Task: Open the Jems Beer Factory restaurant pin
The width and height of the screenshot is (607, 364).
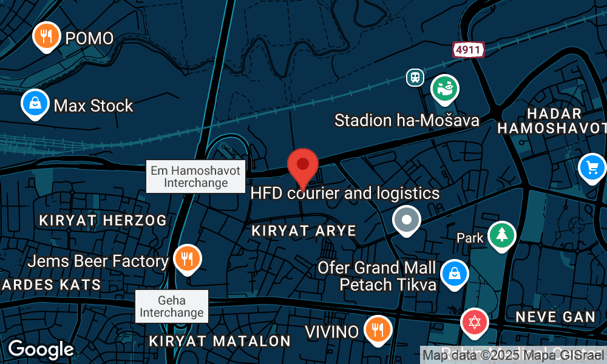Action: pyautogui.click(x=188, y=259)
